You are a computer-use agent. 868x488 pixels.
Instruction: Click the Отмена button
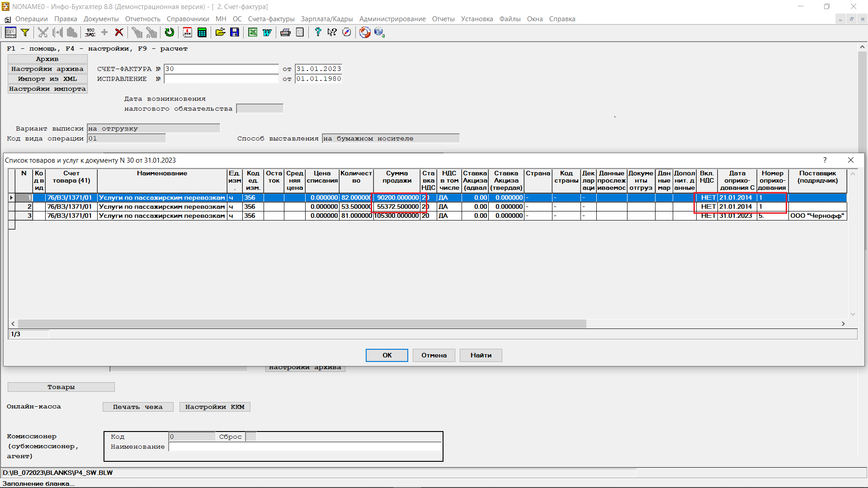(x=434, y=355)
